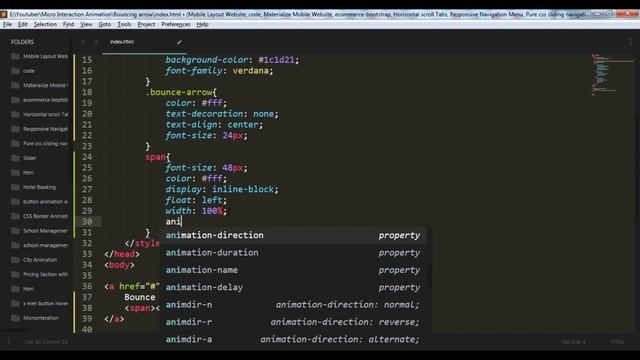
Task: Click the folder icon beside Hotel Booking
Action: point(16,187)
